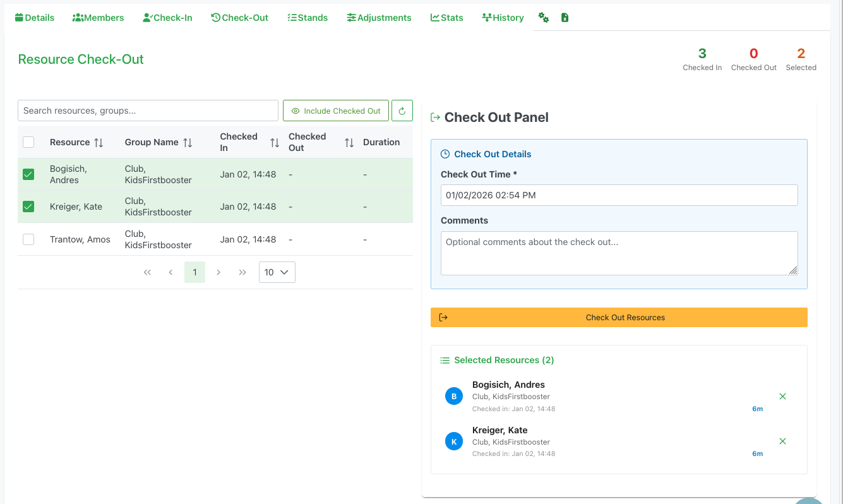Click the Excel export file icon
Image resolution: width=843 pixels, height=504 pixels.
tap(565, 18)
